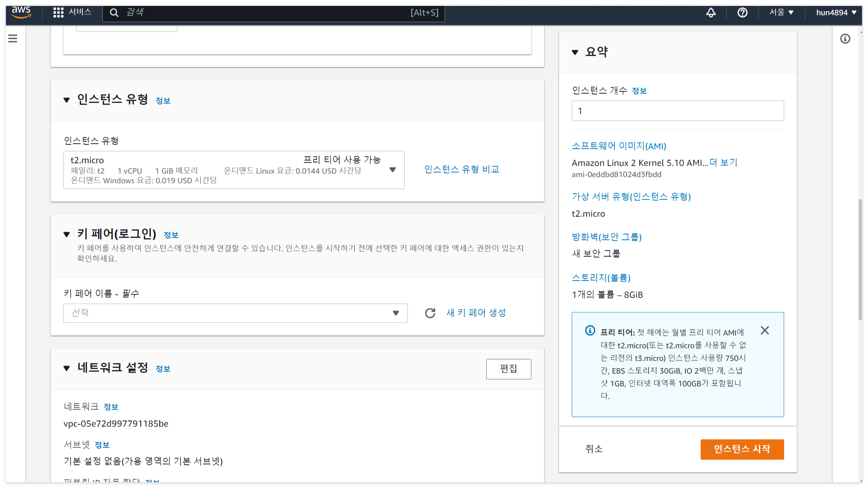Open the key pair name select dropdown
This screenshot has height=488, width=868.
tap(235, 313)
